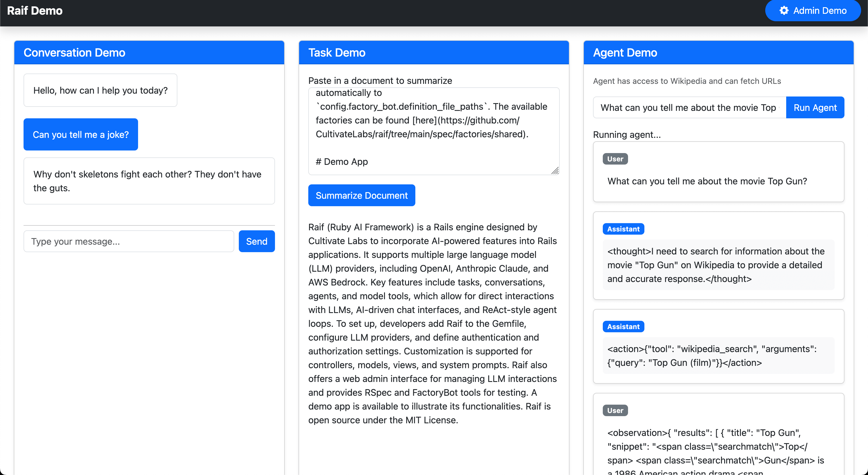Click the Summarize Document button
The image size is (868, 475).
click(x=362, y=195)
